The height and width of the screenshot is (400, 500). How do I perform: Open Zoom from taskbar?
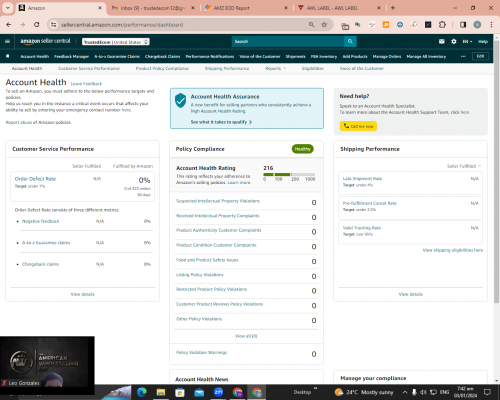click(x=218, y=392)
